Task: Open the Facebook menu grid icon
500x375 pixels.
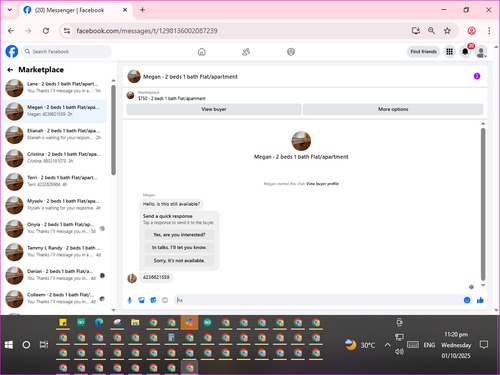Action: click(x=449, y=52)
